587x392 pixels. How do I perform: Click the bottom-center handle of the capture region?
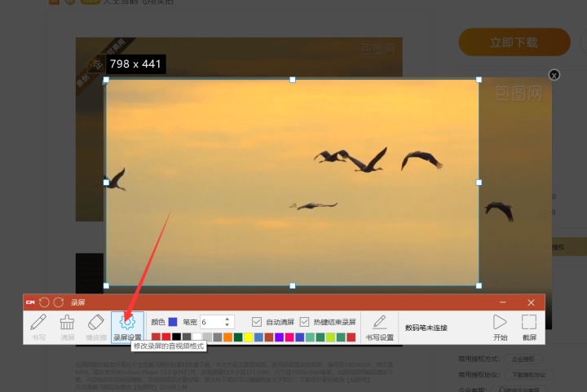293,286
